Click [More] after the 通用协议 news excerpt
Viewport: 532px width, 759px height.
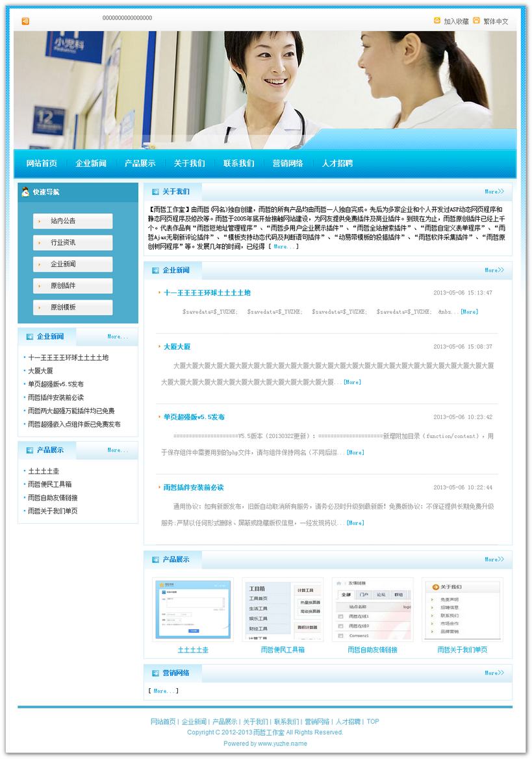[355, 522]
